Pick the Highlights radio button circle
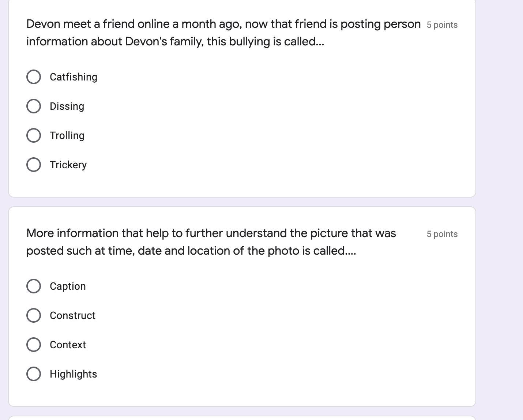The height and width of the screenshot is (420, 523). [x=34, y=374]
